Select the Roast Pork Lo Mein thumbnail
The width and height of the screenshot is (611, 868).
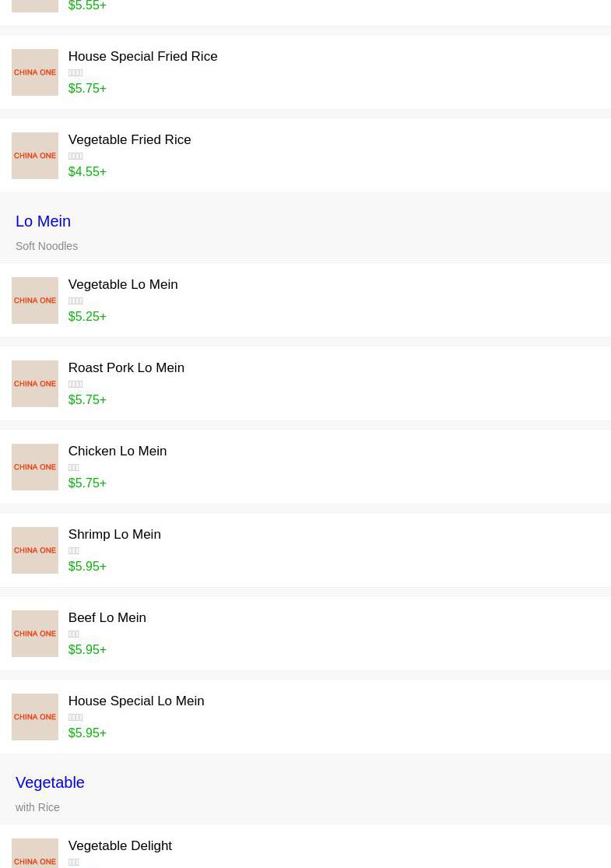coord(35,384)
